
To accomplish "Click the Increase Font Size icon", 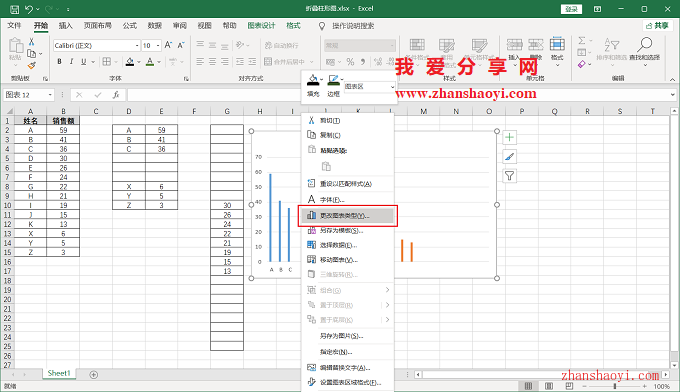I will point(168,45).
